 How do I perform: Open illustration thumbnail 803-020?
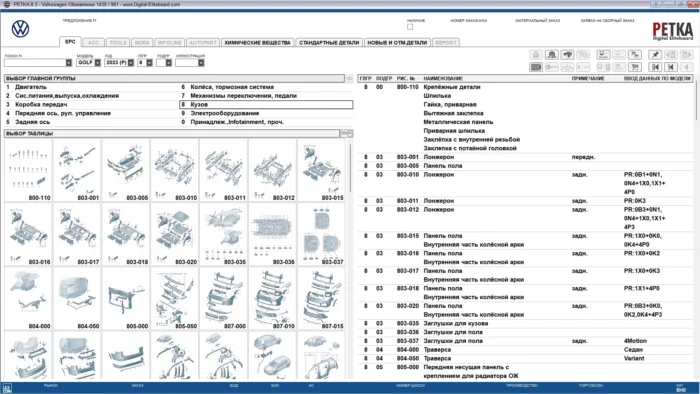tap(175, 235)
